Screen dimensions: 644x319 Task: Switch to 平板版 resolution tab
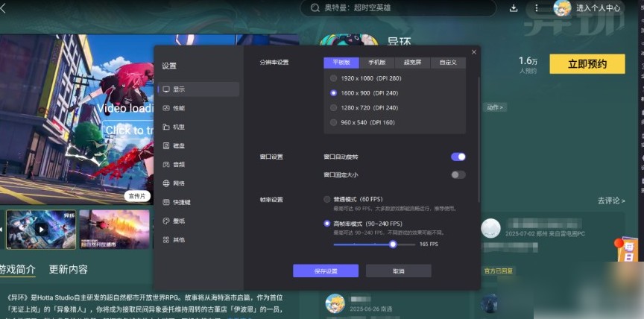341,63
